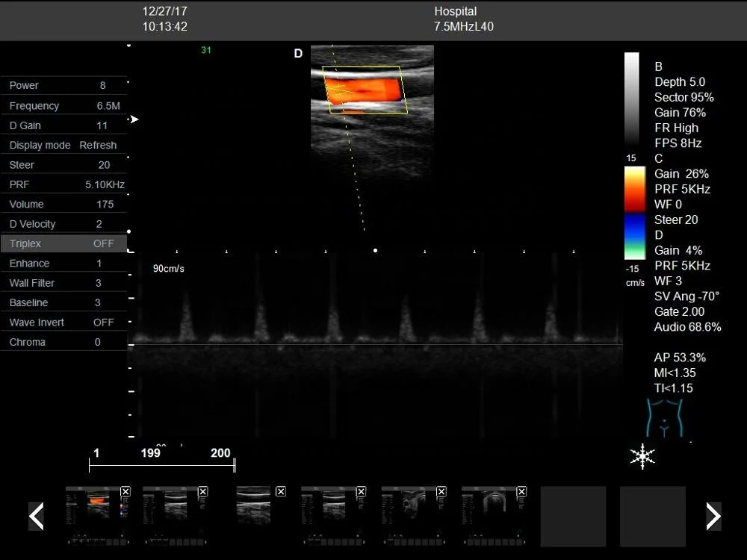This screenshot has width=747, height=560.
Task: Open the sixth convex-shaped thumbnail image
Action: (494, 516)
